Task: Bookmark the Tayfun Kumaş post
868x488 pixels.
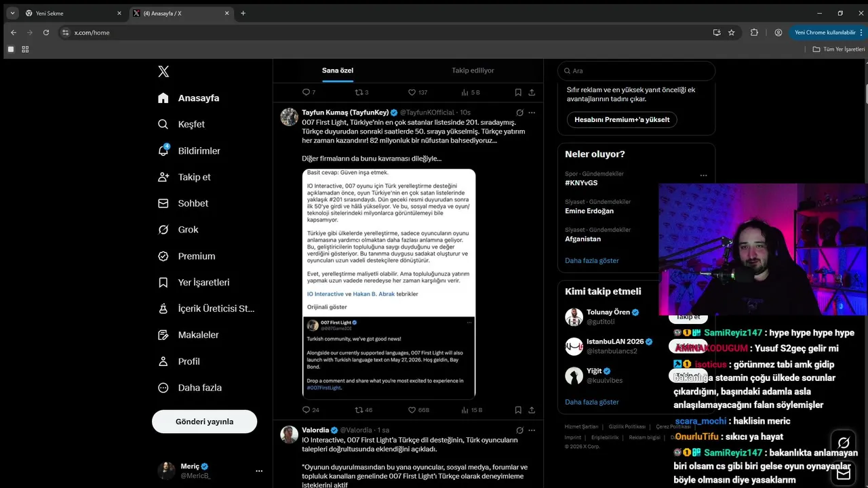Action: 518,410
